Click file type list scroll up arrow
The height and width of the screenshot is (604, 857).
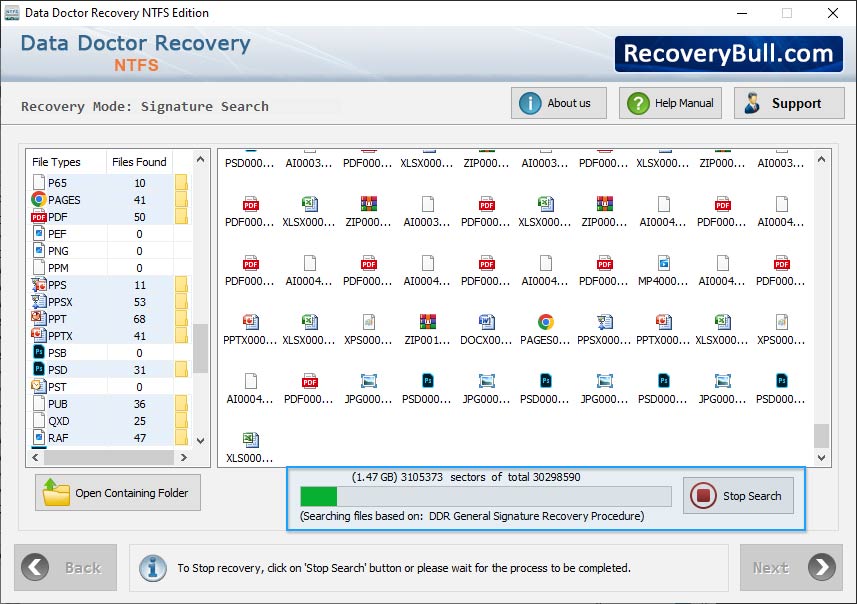[x=201, y=160]
